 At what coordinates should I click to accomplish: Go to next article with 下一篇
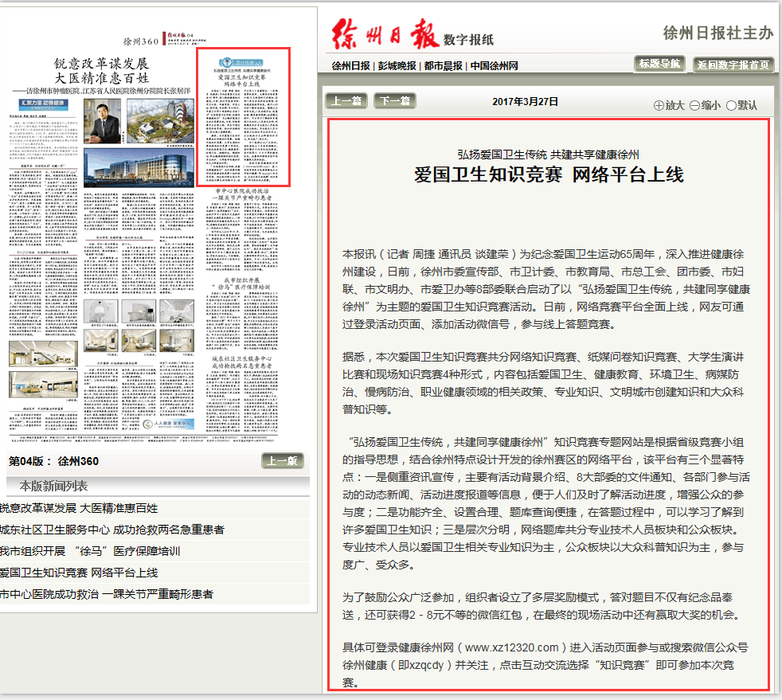[394, 100]
